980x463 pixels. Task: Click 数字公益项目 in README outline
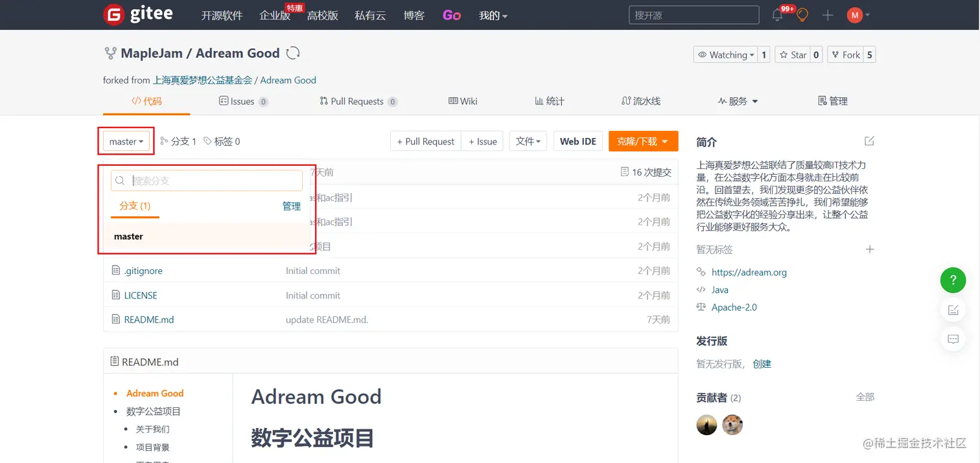(154, 411)
